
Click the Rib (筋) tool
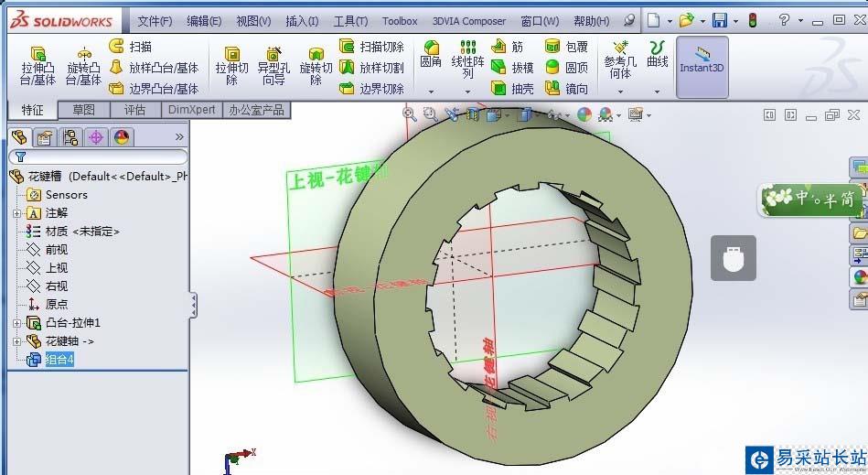(x=507, y=47)
